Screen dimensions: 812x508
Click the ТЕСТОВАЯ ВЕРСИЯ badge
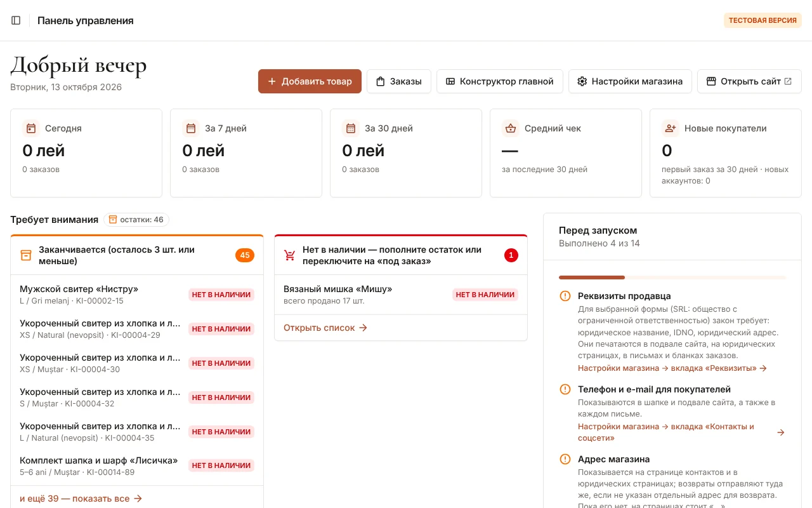click(763, 20)
